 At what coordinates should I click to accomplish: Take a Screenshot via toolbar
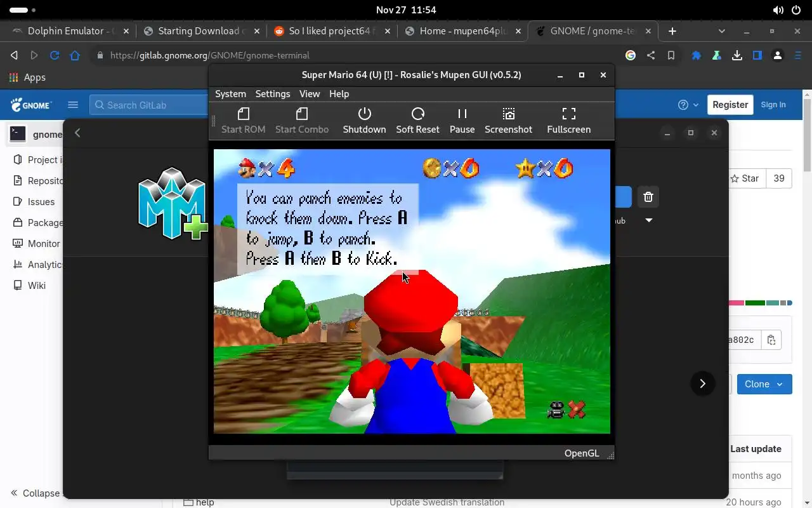(x=508, y=121)
